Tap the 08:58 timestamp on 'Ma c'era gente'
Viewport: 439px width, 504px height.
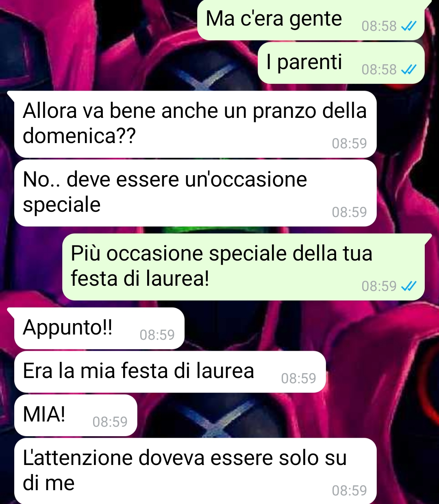point(379,26)
